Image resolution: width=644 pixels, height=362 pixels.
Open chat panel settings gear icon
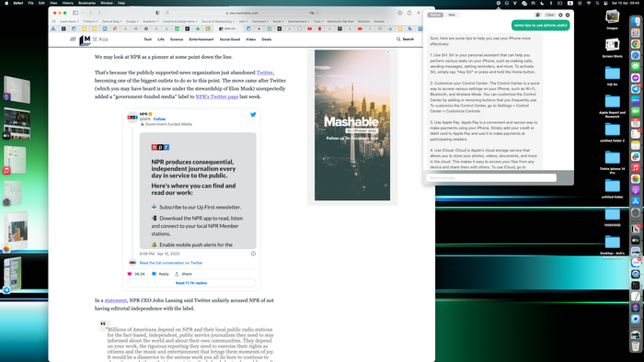click(x=568, y=16)
